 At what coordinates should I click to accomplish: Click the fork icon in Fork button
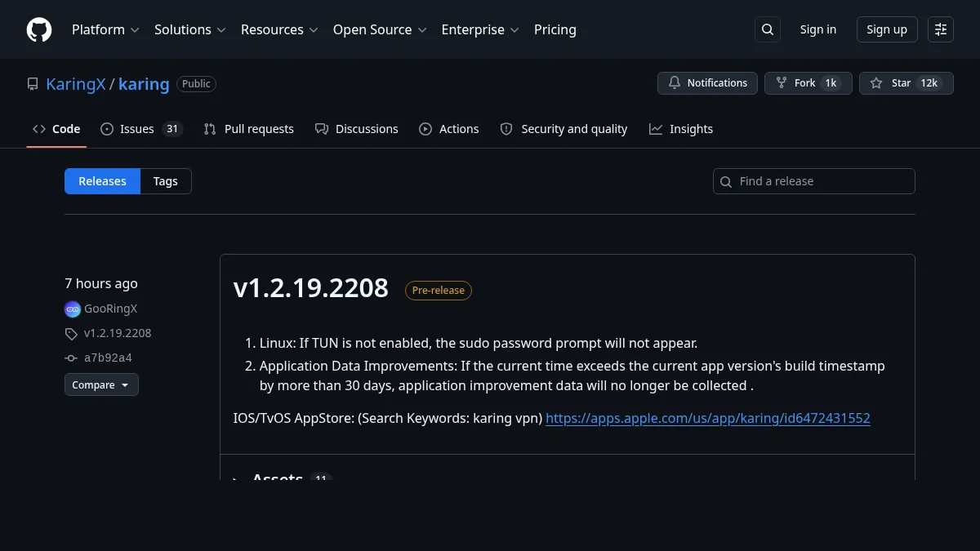(x=782, y=83)
